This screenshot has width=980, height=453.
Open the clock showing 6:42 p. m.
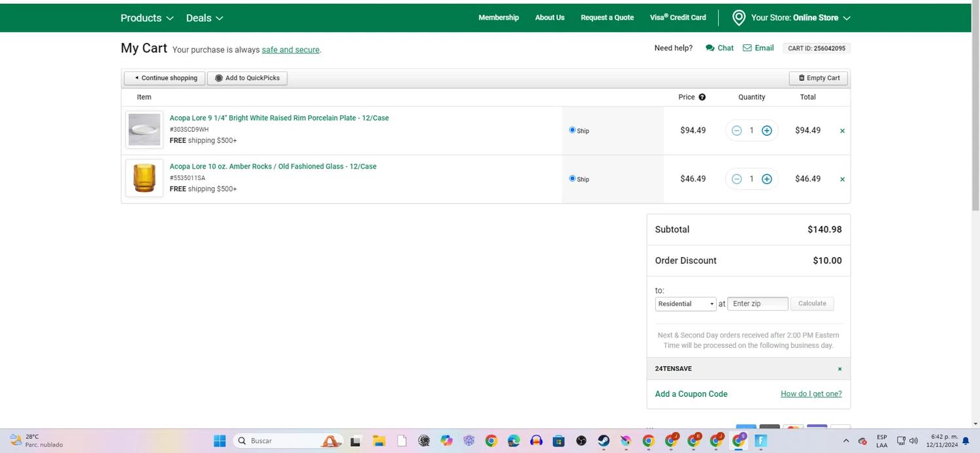tap(941, 441)
